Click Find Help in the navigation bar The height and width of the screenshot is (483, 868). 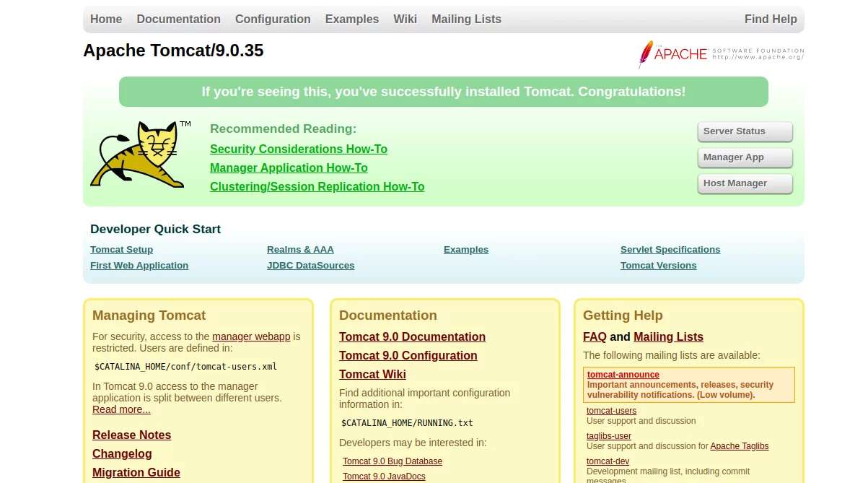(771, 19)
